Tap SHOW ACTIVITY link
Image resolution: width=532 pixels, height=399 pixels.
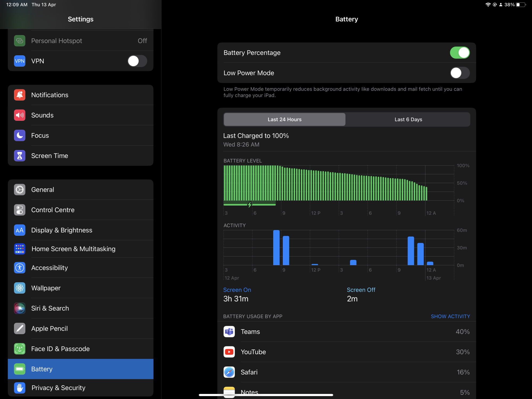[x=450, y=316]
